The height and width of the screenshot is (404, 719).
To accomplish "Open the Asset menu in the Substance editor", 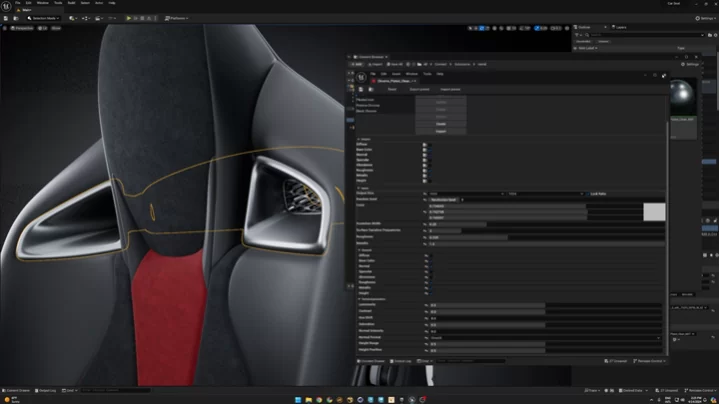I will (x=396, y=74).
